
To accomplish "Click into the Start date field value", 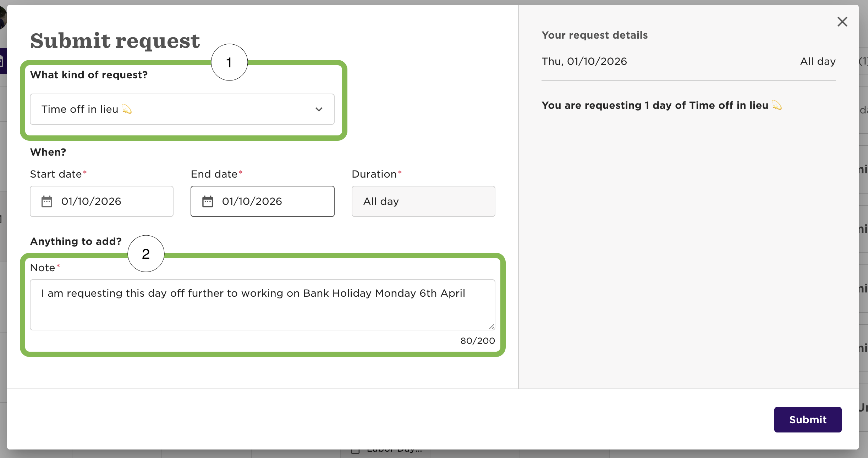I will [x=91, y=201].
